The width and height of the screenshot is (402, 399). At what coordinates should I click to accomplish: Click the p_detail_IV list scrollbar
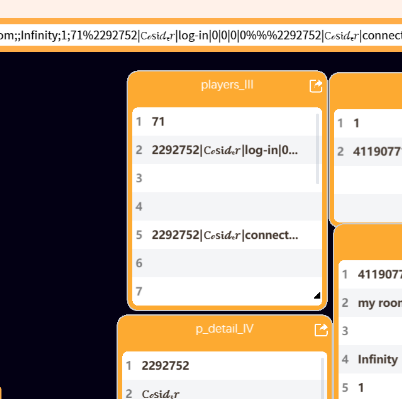pyautogui.click(x=322, y=378)
